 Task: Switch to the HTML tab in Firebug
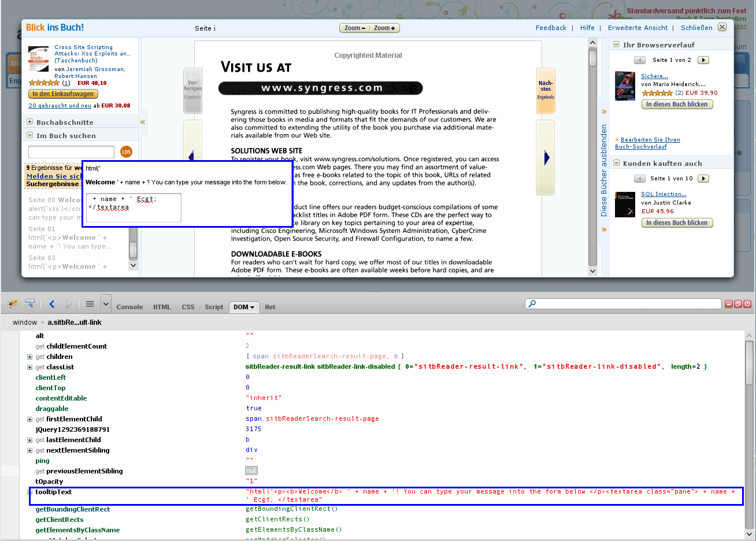point(162,307)
